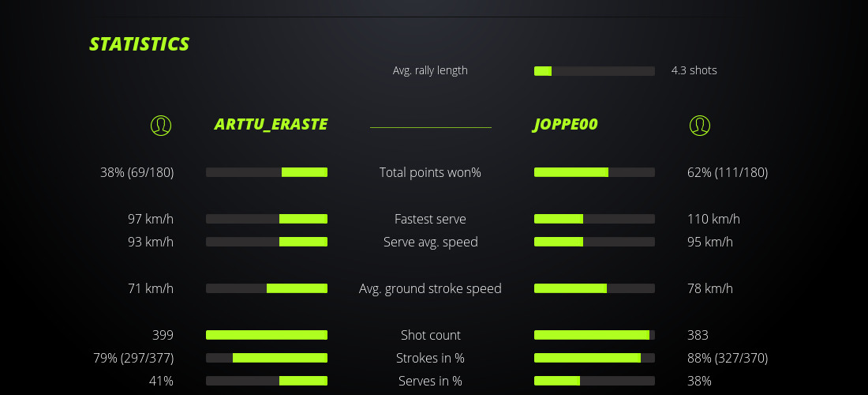Click JOPPE00's Total points won bar

pyautogui.click(x=594, y=172)
